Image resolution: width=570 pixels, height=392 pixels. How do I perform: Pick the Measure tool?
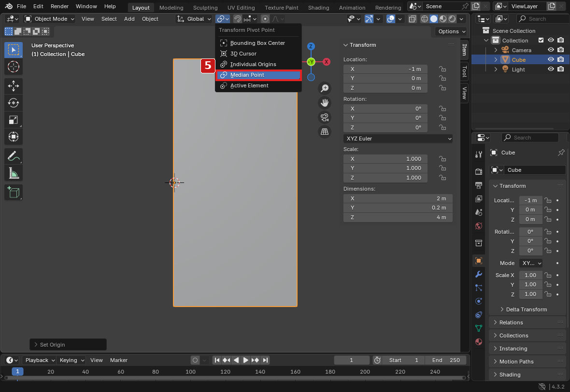(14, 173)
